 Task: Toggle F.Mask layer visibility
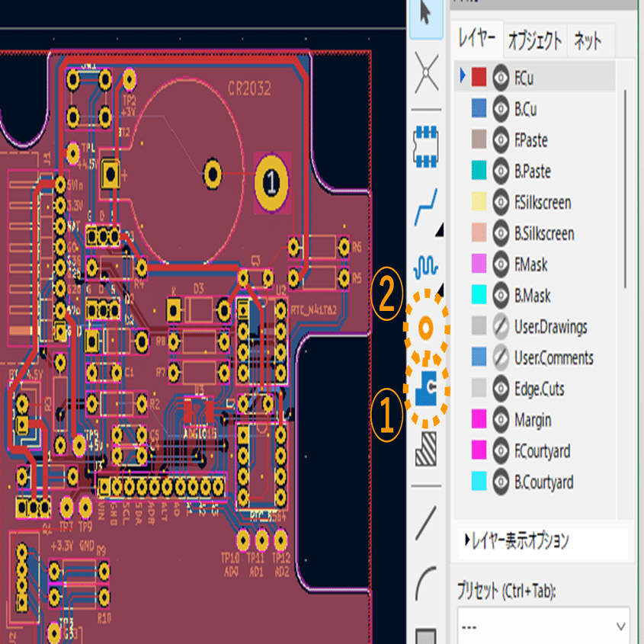[501, 264]
